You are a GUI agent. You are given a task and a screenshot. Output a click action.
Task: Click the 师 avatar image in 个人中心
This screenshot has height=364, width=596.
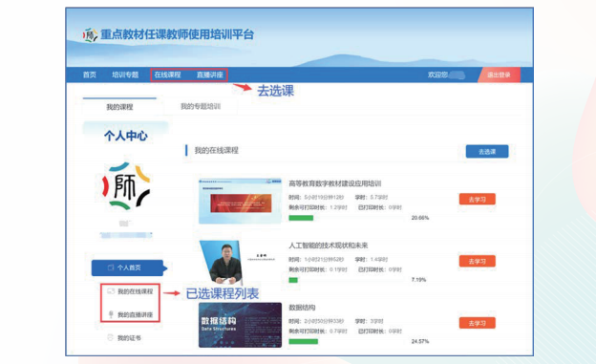click(x=126, y=186)
